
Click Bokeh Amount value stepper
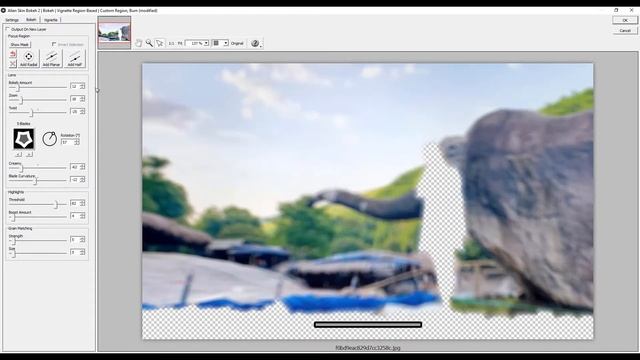82,86
